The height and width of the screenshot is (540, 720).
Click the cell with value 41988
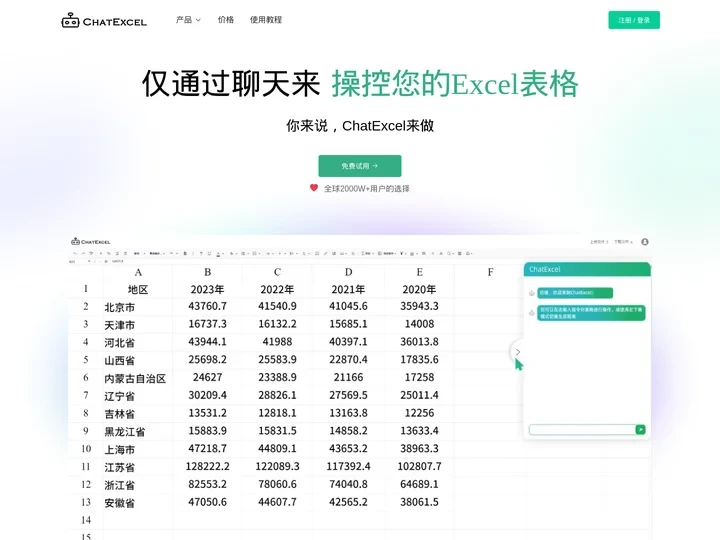tap(277, 342)
